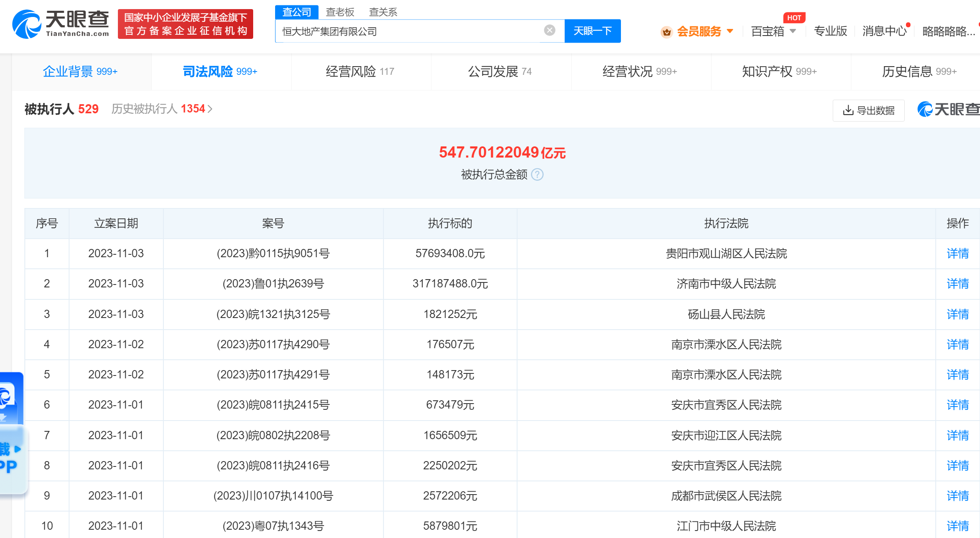The width and height of the screenshot is (980, 538).
Task: Open the 公司发展 tab
Action: coord(501,72)
